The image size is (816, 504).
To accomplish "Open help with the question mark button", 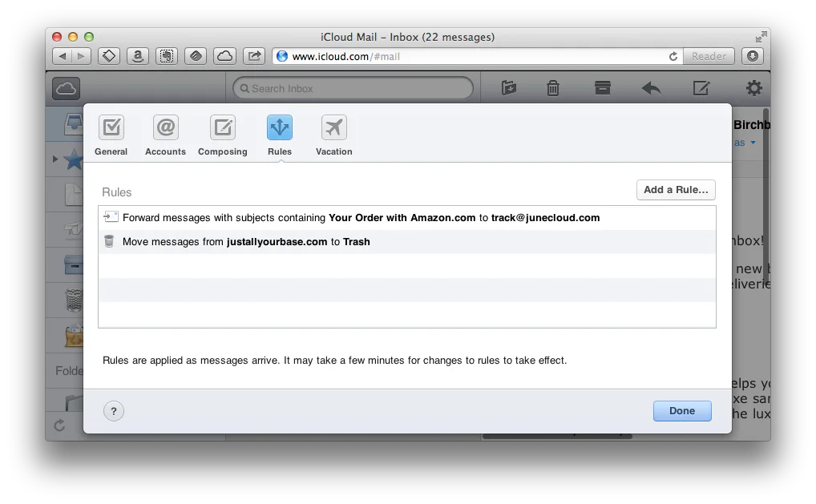I will click(x=114, y=411).
